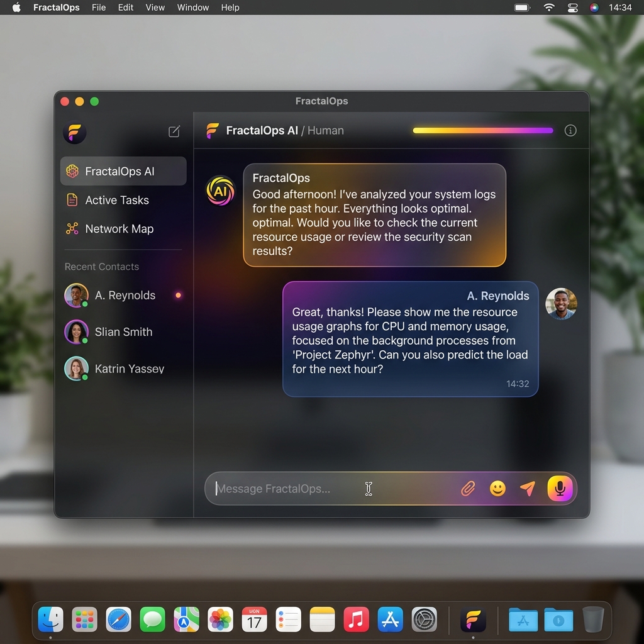Open chat with Katrin Yassey
Screen dimensions: 644x644
pos(123,369)
